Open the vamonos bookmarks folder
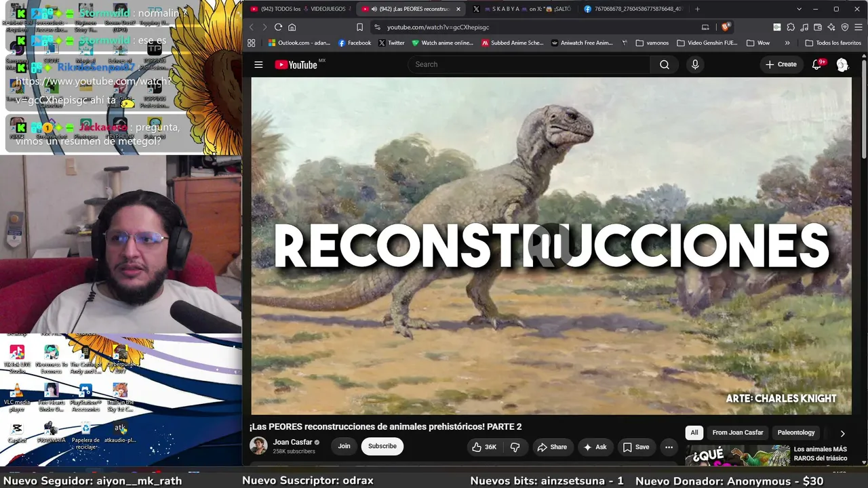This screenshot has width=868, height=488. click(x=652, y=43)
